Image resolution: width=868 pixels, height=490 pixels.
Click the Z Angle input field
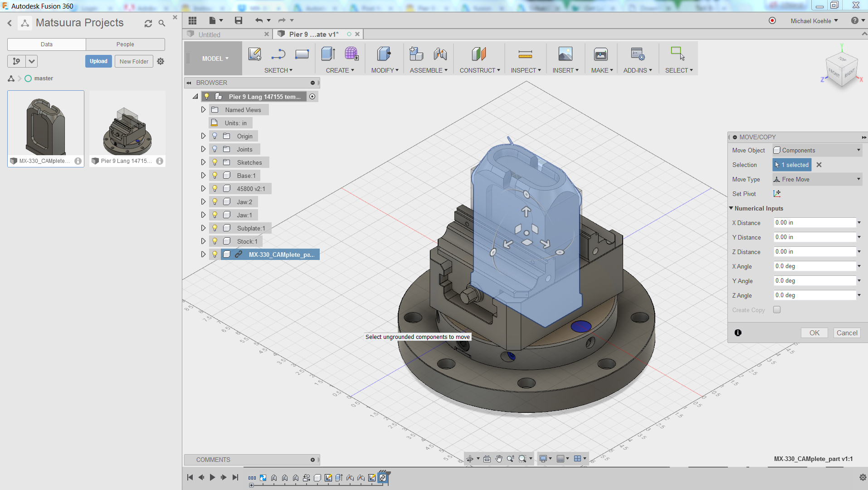(x=814, y=295)
